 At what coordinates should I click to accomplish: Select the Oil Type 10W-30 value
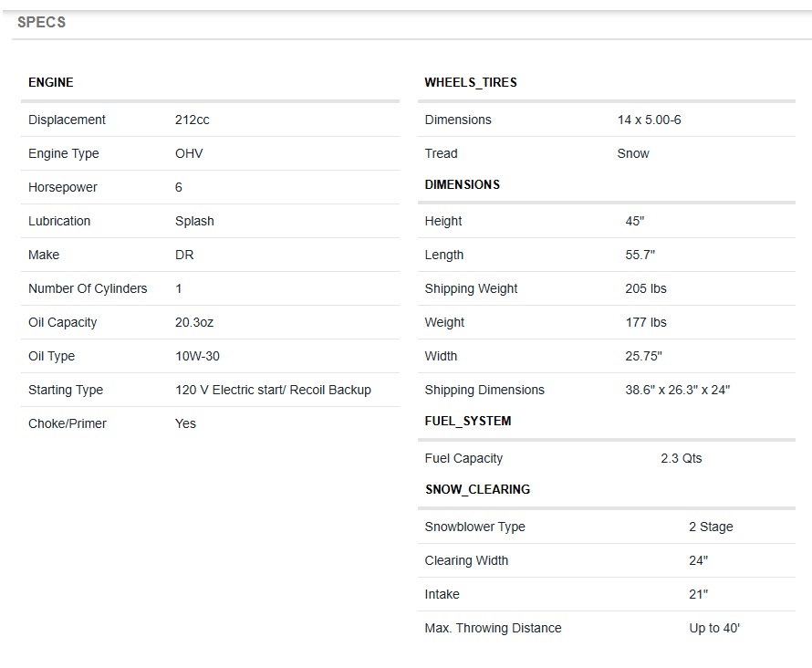coord(197,356)
